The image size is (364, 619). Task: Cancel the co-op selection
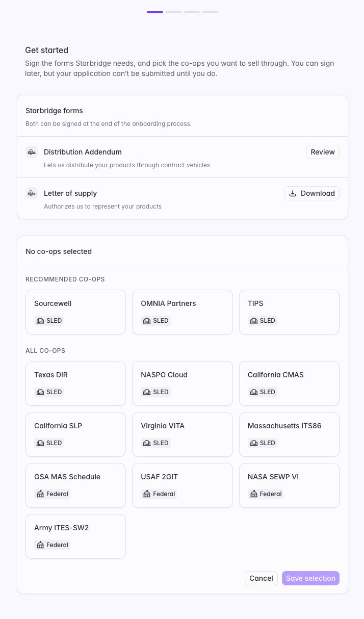(261, 578)
